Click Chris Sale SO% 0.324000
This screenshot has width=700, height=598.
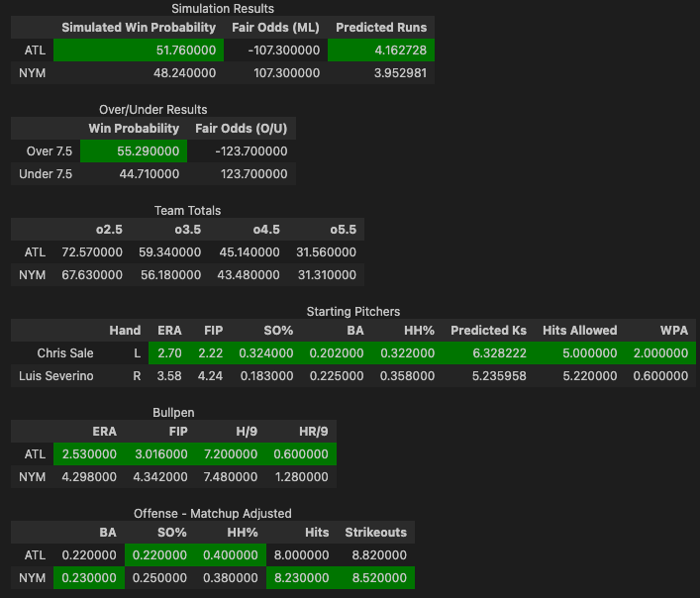(x=266, y=353)
